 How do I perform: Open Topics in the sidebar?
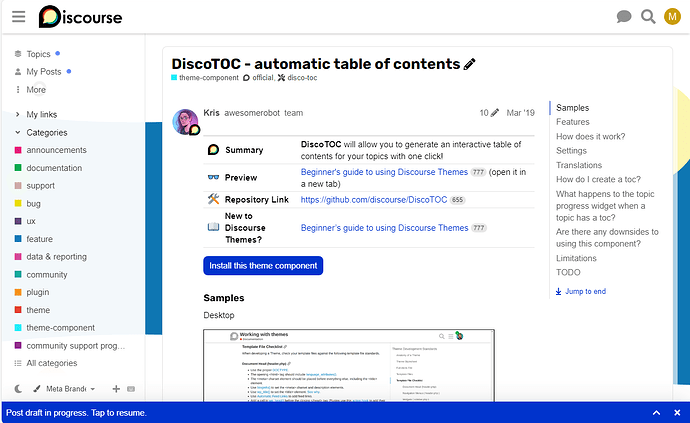tap(38, 54)
